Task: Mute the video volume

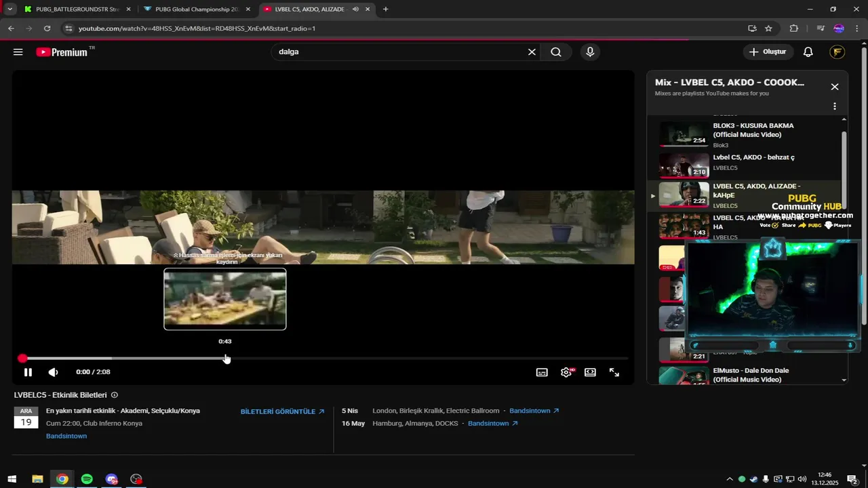Action: (54, 372)
